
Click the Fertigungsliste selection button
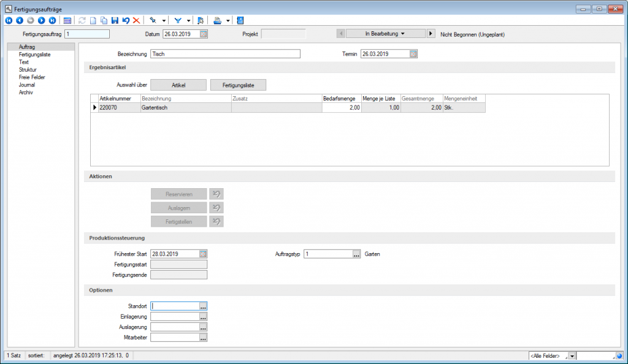point(239,85)
